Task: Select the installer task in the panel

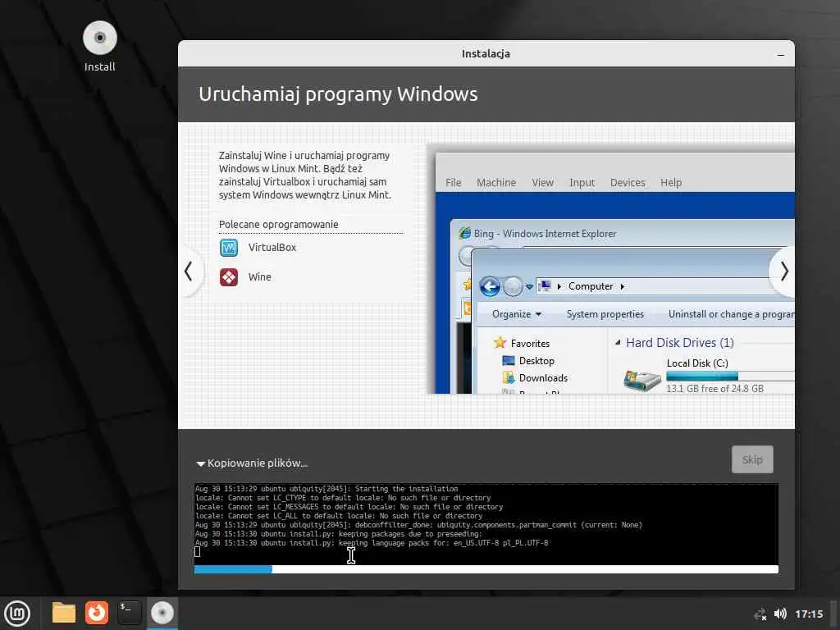Action: (162, 613)
